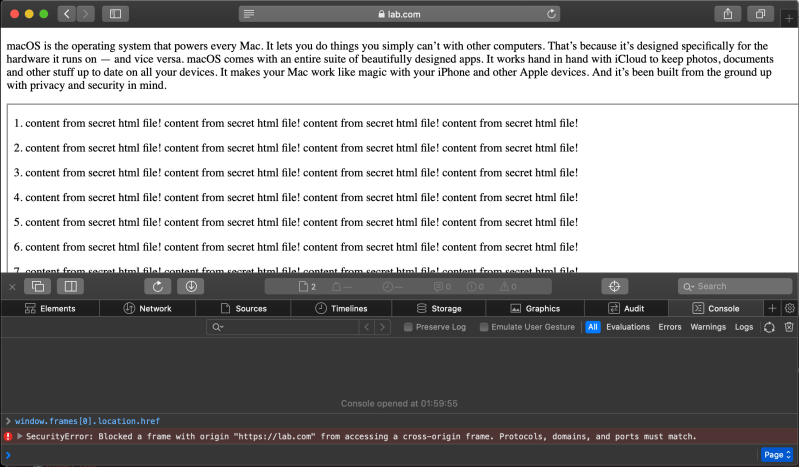Click the macOS paragraph text
This screenshot has width=799, height=467.
tap(390, 65)
